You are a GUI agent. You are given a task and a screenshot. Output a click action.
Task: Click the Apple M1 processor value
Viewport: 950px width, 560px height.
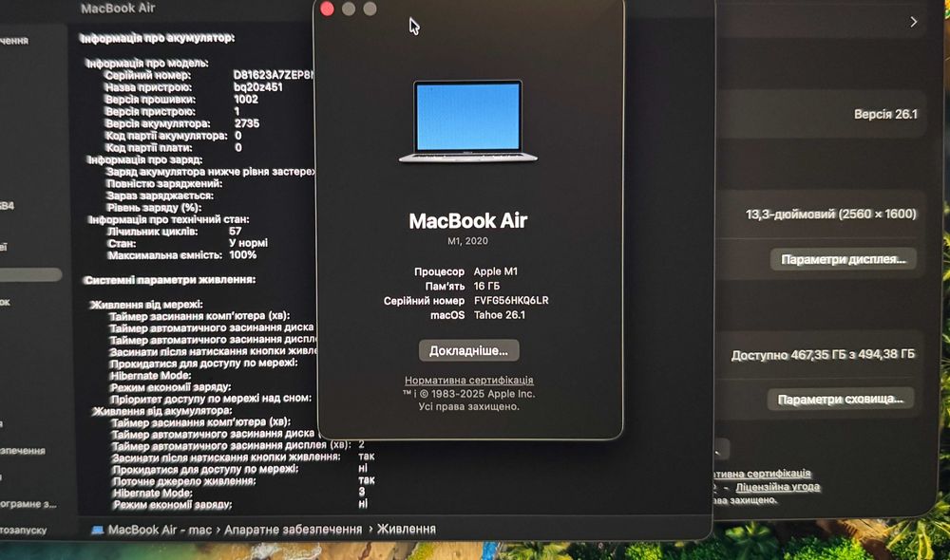[x=496, y=271]
